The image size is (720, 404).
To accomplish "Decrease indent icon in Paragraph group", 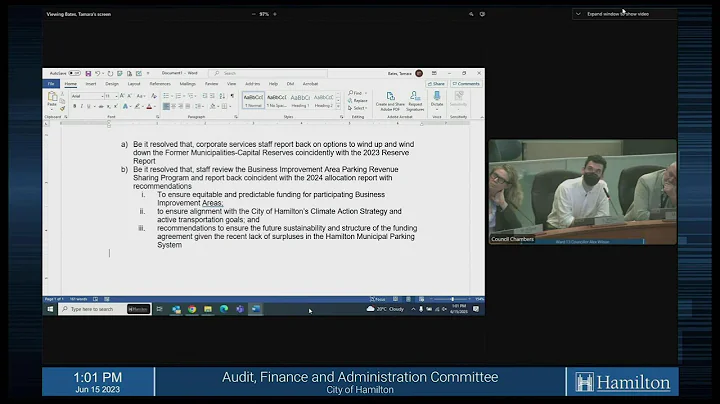I will [205, 96].
